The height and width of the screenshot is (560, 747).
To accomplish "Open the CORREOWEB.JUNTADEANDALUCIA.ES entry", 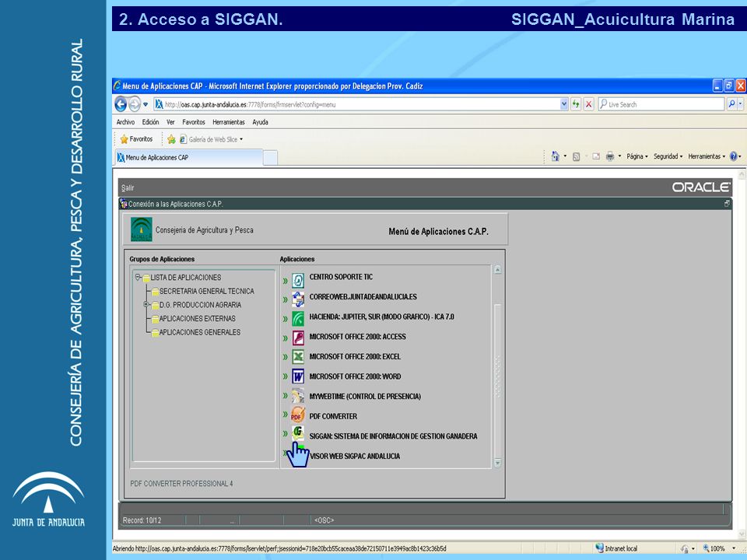I will 363,296.
